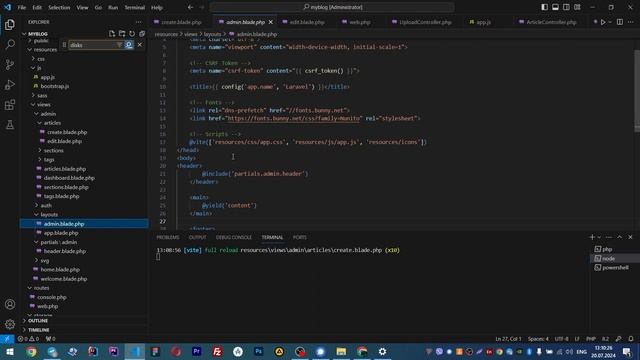Open the Manage gear in activity bar
This screenshot has width=640, height=360.
pos(10,324)
